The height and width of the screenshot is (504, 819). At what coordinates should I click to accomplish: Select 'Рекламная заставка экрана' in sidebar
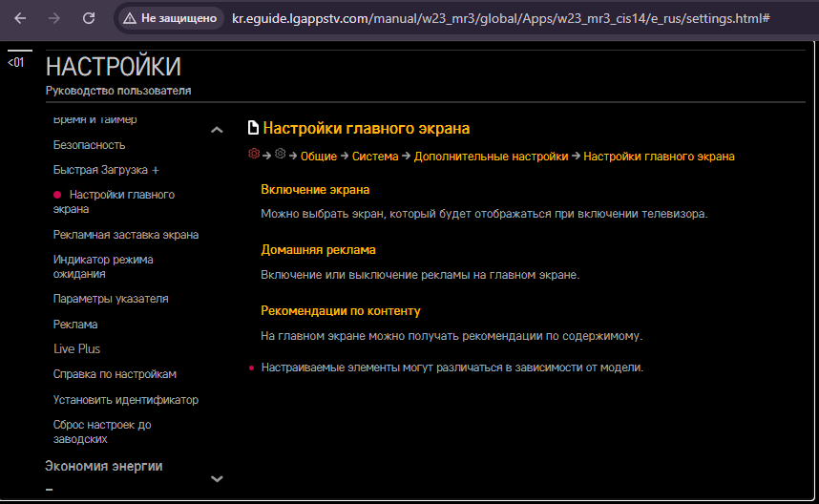(125, 234)
